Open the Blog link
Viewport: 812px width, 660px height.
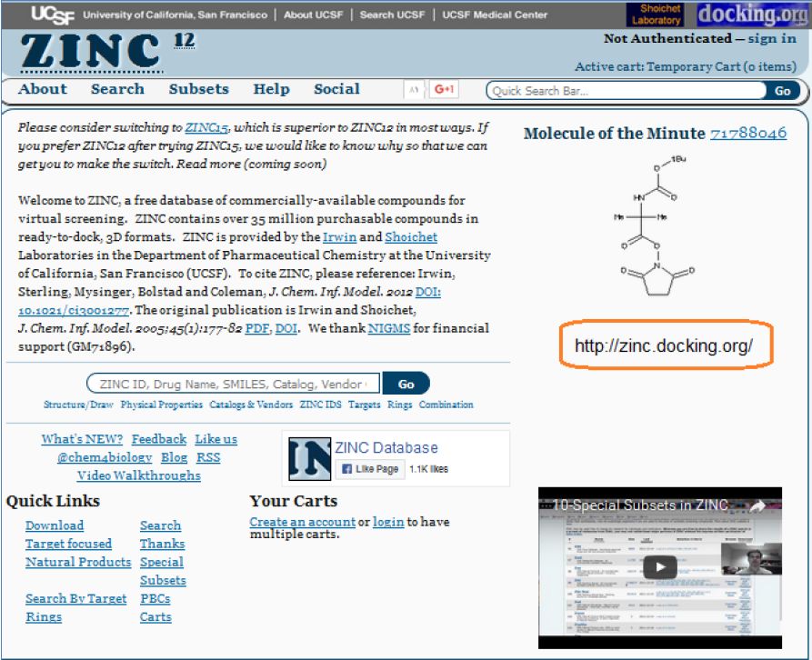[174, 457]
